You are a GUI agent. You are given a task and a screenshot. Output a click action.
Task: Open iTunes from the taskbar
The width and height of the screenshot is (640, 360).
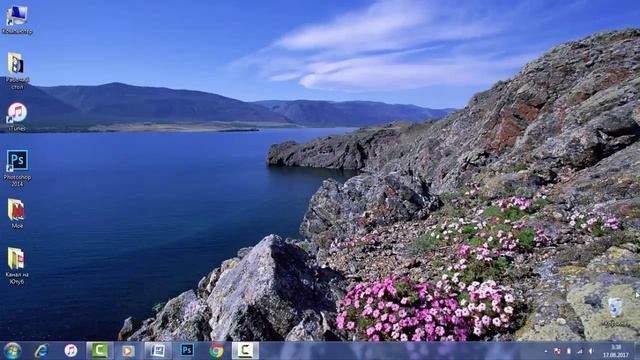click(71, 351)
